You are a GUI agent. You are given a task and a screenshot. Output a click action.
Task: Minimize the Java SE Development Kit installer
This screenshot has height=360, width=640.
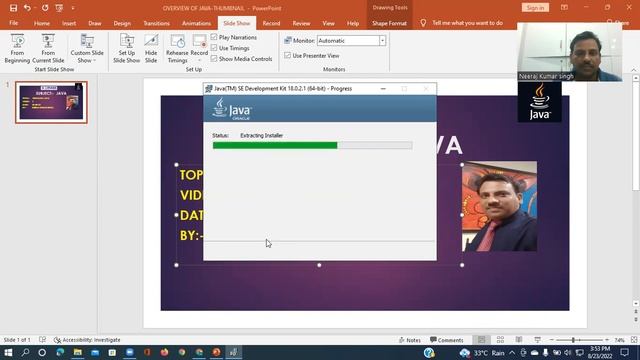(383, 89)
